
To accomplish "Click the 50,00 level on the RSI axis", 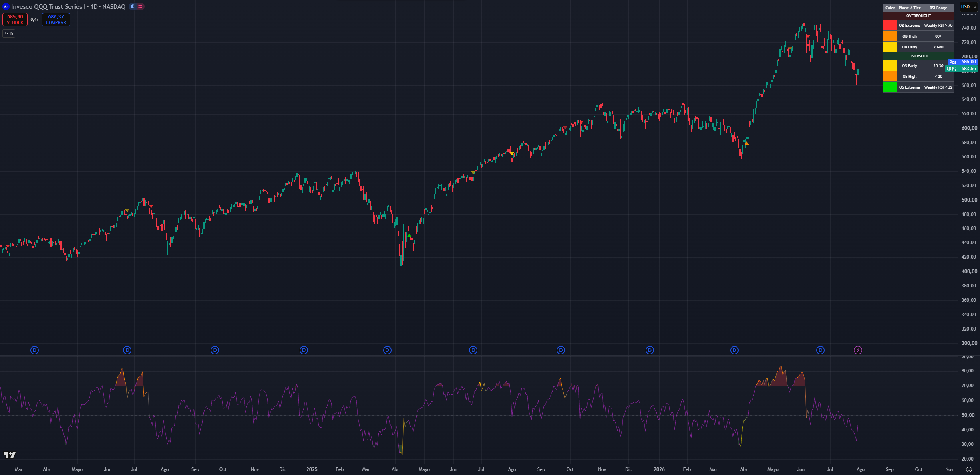I will [968, 415].
